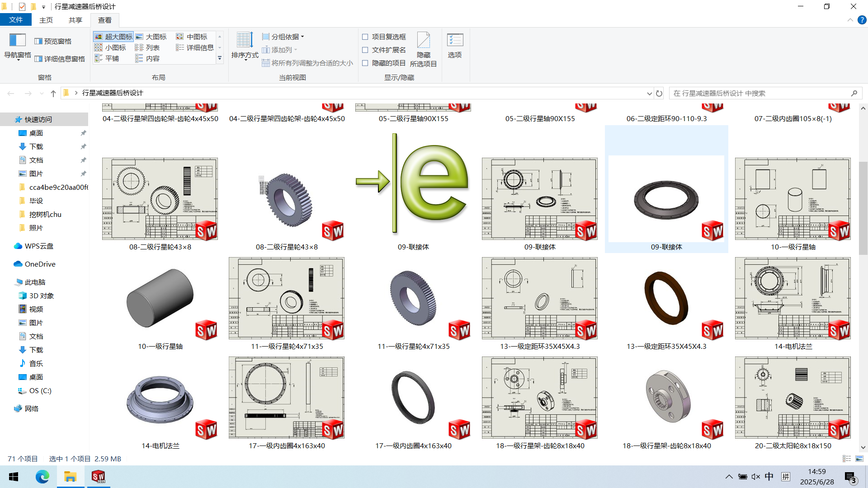Expand the layout gallery more arrow

(x=220, y=58)
